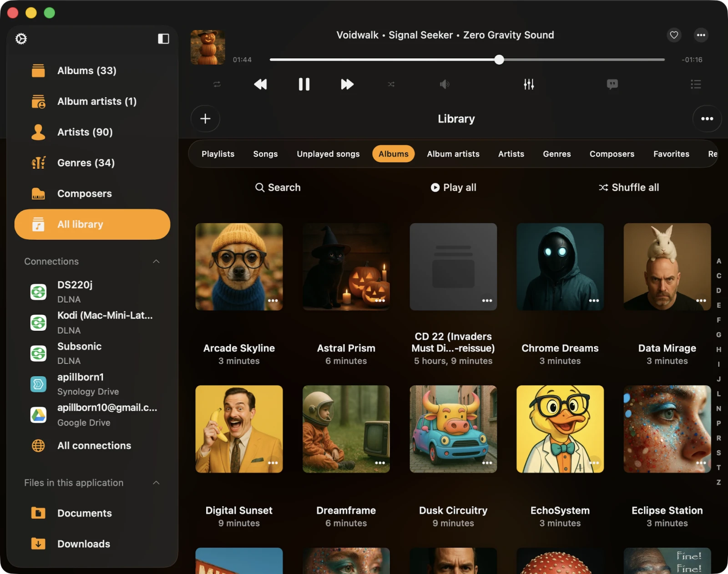Click the Eclipse Station album title
Viewport: 728px width, 574px height.
(x=667, y=511)
